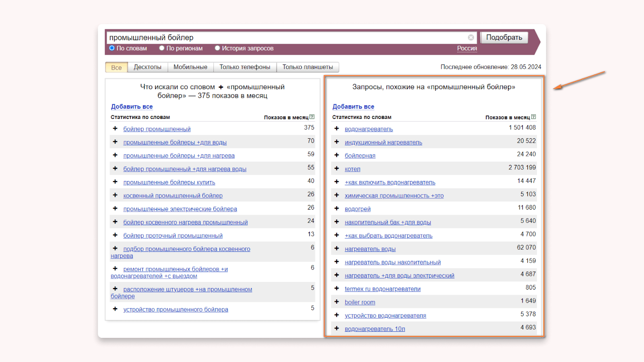
Task: Add 'termex ru водонагреватели' using its plus icon
Action: tap(336, 288)
